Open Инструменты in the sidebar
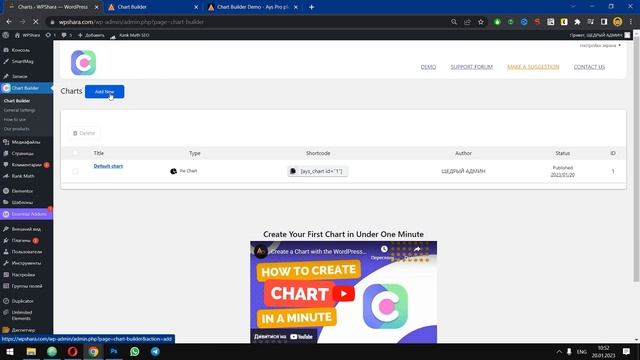 [27, 263]
